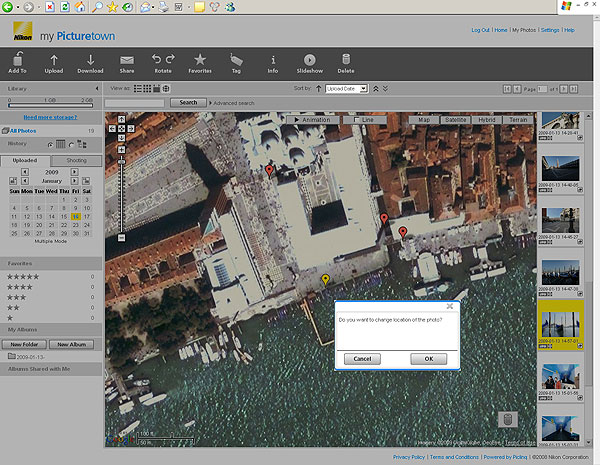This screenshot has width=600, height=465.
Task: Close the location change dialog
Action: coord(450,306)
